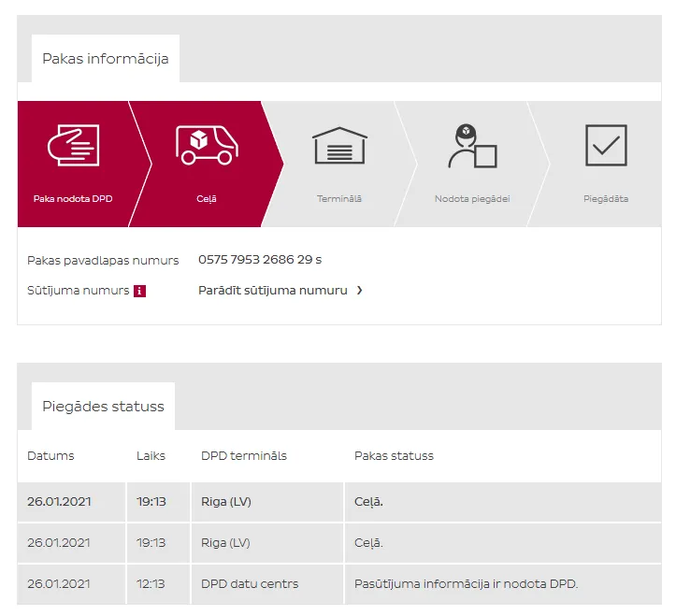
Task: Click the Piegādāta step label
Action: coord(606,199)
